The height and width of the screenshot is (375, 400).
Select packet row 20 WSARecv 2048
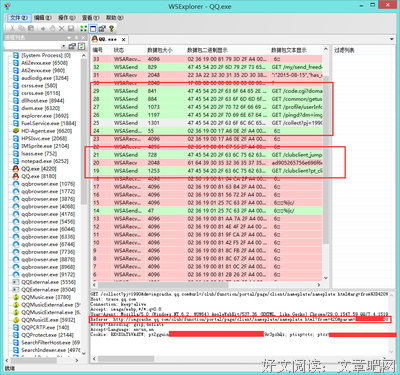pos(207,163)
